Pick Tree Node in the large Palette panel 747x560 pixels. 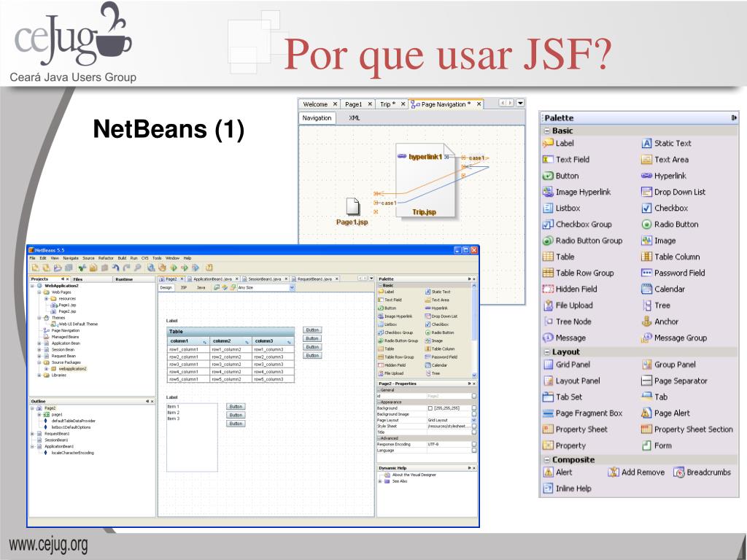coord(567,322)
